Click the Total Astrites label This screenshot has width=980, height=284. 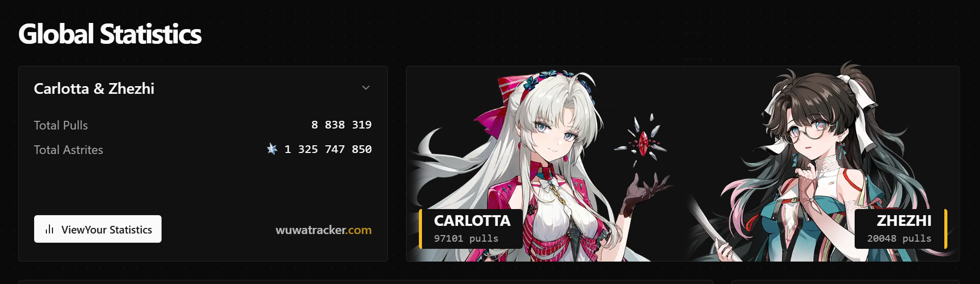pos(68,150)
